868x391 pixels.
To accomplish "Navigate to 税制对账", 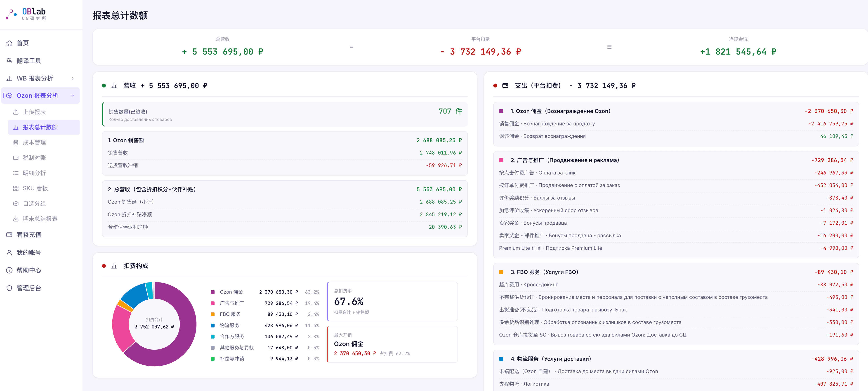I will [44, 158].
